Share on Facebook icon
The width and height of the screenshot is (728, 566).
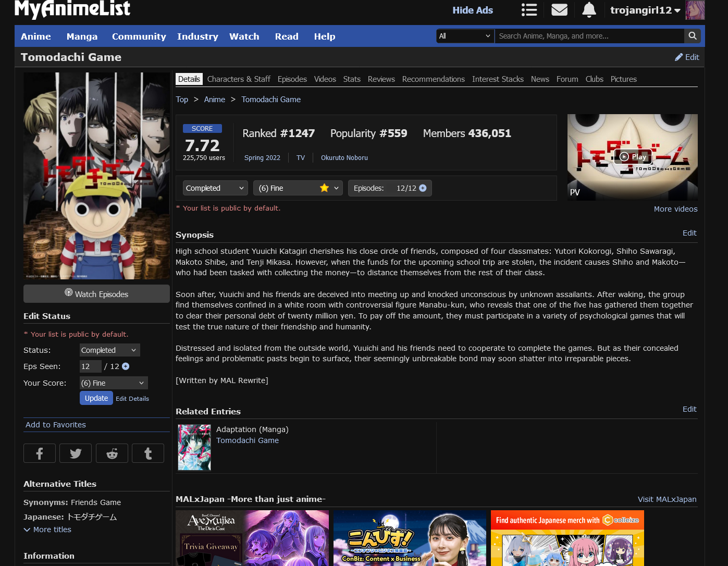[40, 453]
